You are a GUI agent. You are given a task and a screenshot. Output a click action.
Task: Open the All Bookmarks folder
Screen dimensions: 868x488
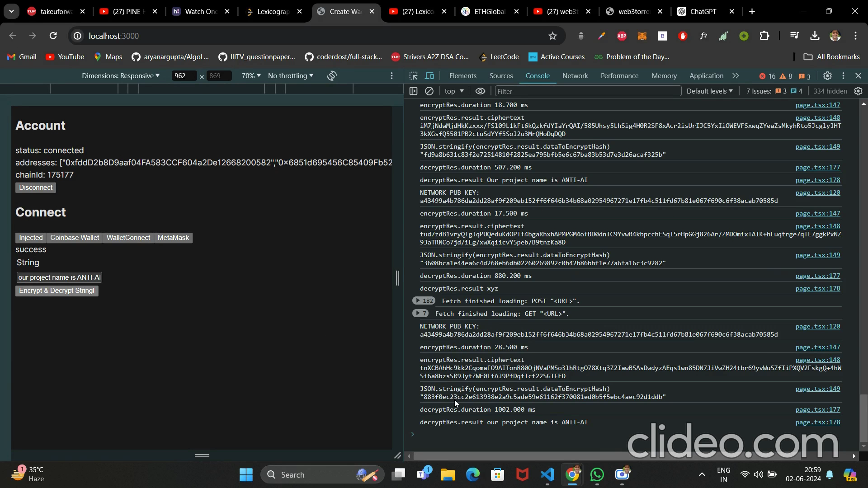[x=831, y=57]
